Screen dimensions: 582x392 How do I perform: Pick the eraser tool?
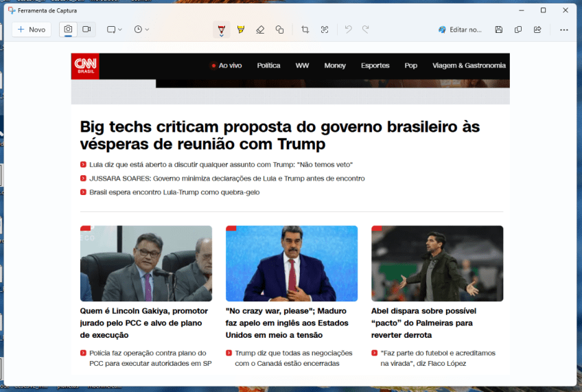click(x=260, y=30)
